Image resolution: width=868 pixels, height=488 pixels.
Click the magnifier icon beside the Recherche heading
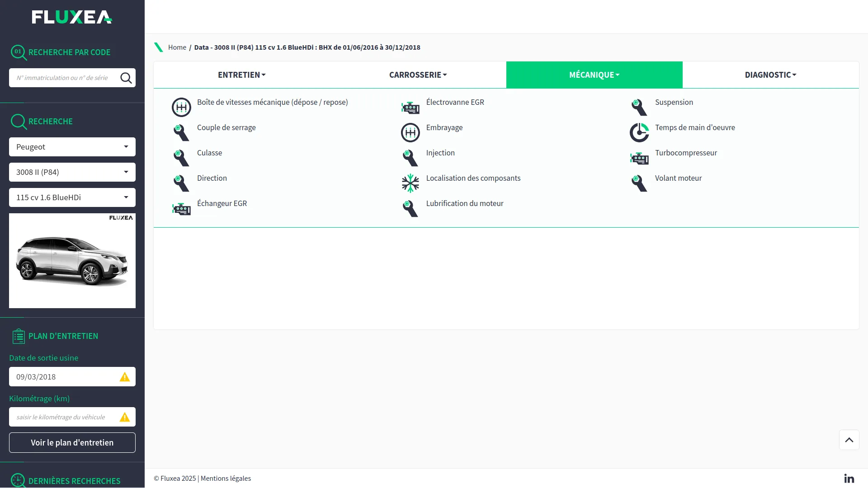pos(19,122)
